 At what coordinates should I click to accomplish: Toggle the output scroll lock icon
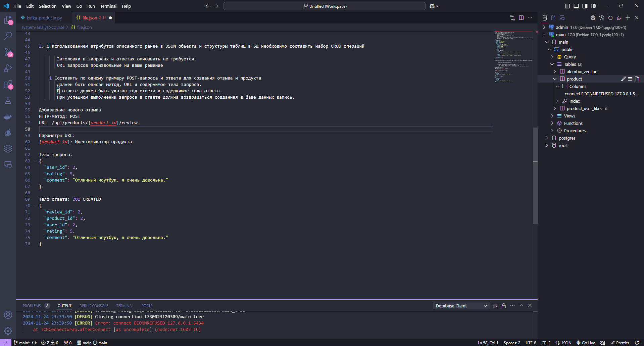point(503,306)
